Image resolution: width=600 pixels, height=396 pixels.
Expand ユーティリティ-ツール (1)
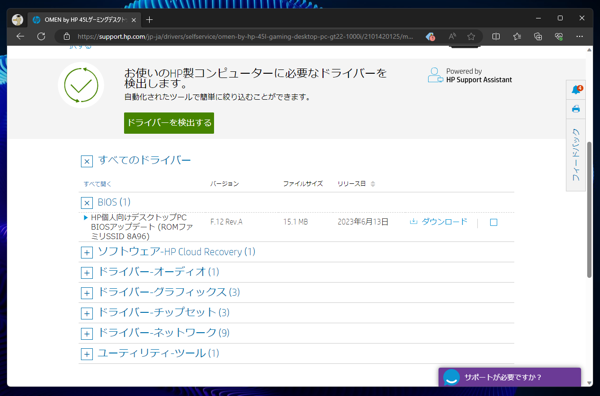[87, 354]
